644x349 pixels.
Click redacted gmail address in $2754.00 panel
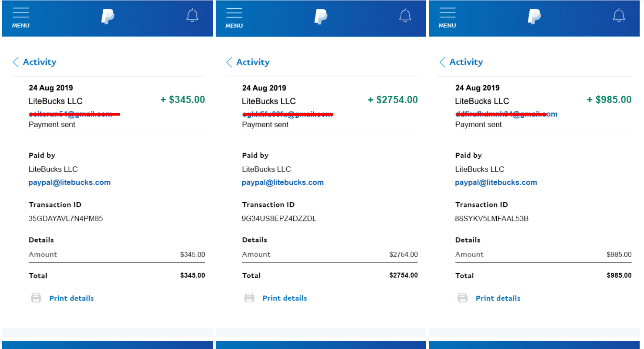click(288, 114)
